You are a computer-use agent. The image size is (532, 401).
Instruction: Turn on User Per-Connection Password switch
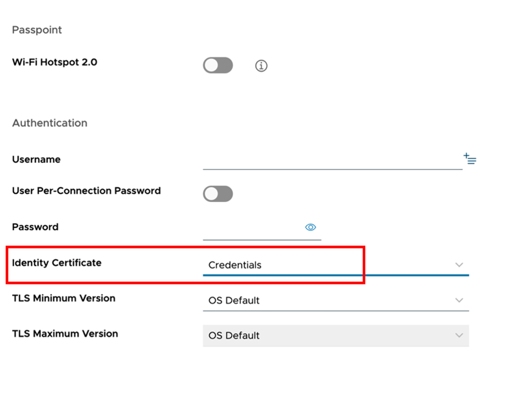[x=218, y=194]
